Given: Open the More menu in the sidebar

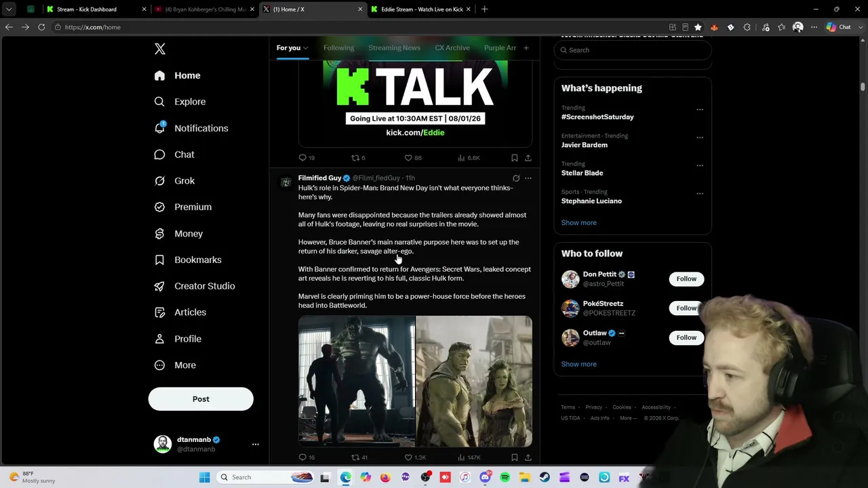Looking at the screenshot, I should pyautogui.click(x=175, y=365).
